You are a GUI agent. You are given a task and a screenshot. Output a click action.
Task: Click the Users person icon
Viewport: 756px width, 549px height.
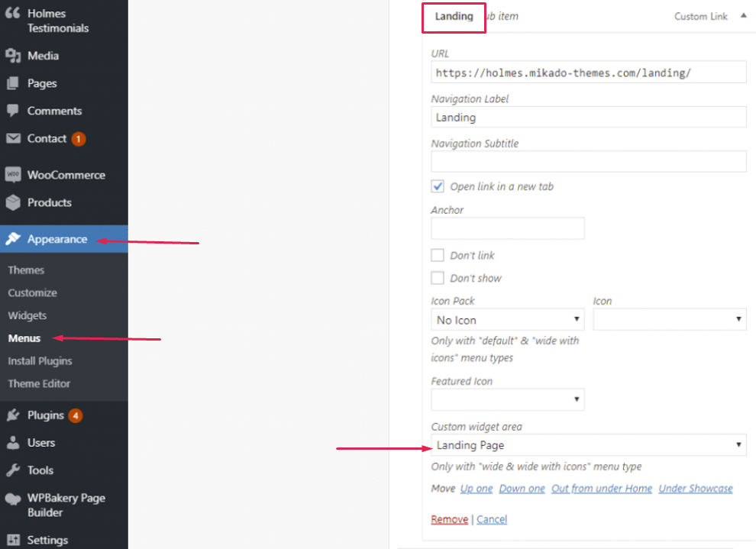tap(13, 442)
